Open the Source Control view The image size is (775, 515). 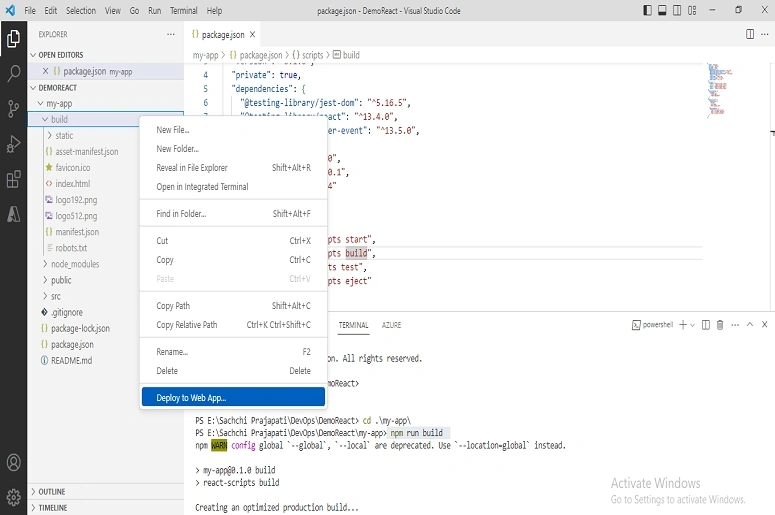pos(13,109)
